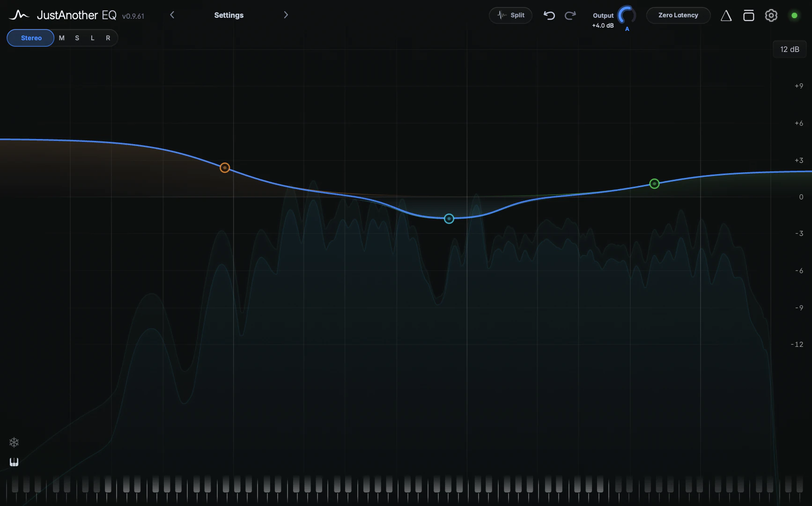Select the orange low shelf band node
This screenshot has width=812, height=506.
pos(225,168)
